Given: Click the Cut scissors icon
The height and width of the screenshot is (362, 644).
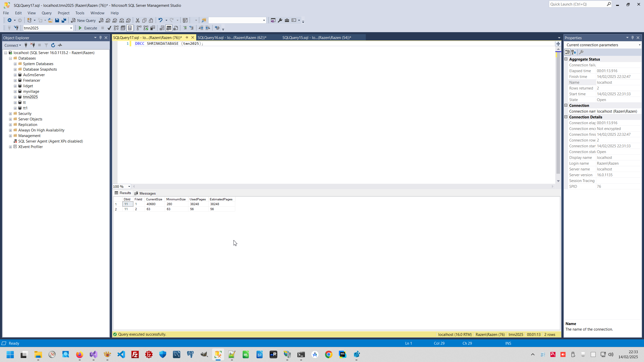Looking at the screenshot, I should pos(137,20).
